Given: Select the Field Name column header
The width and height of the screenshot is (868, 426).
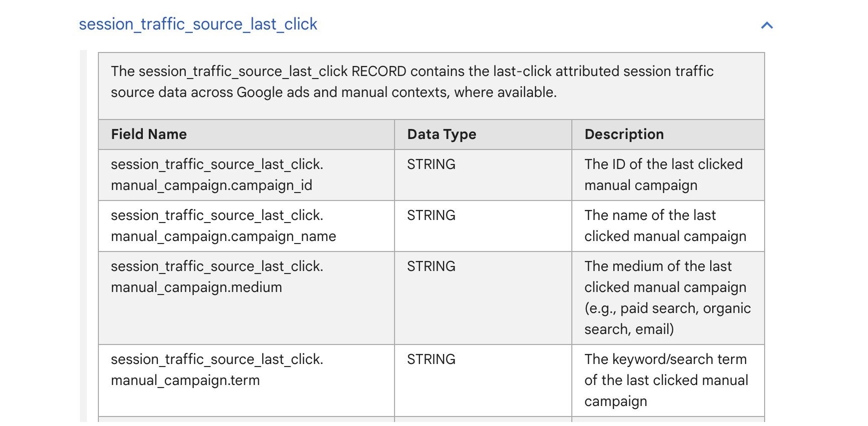Looking at the screenshot, I should click(x=148, y=134).
